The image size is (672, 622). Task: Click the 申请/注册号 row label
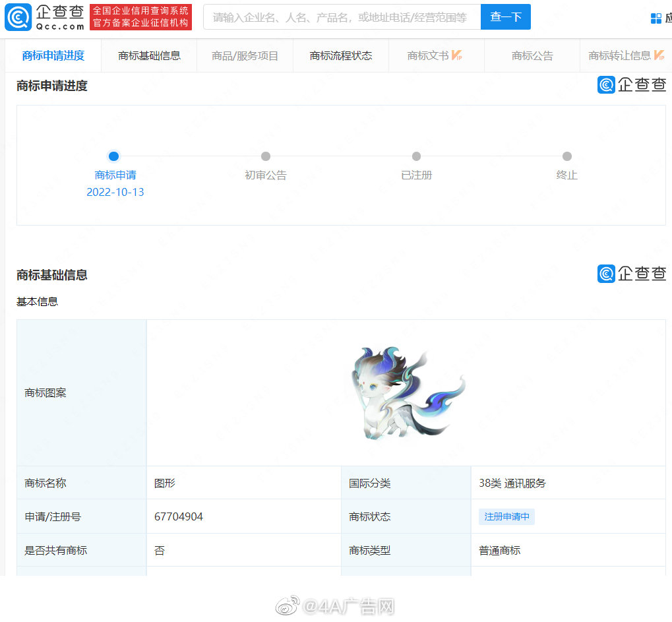(x=53, y=517)
